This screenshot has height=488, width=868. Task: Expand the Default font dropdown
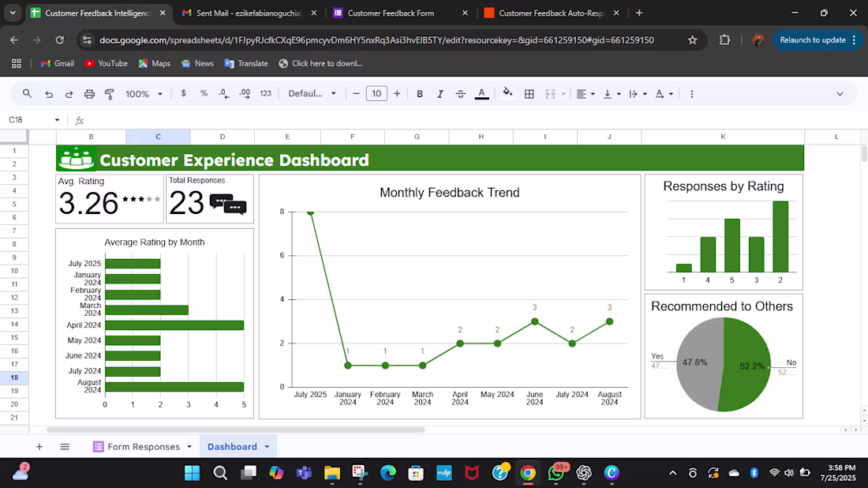tap(312, 94)
